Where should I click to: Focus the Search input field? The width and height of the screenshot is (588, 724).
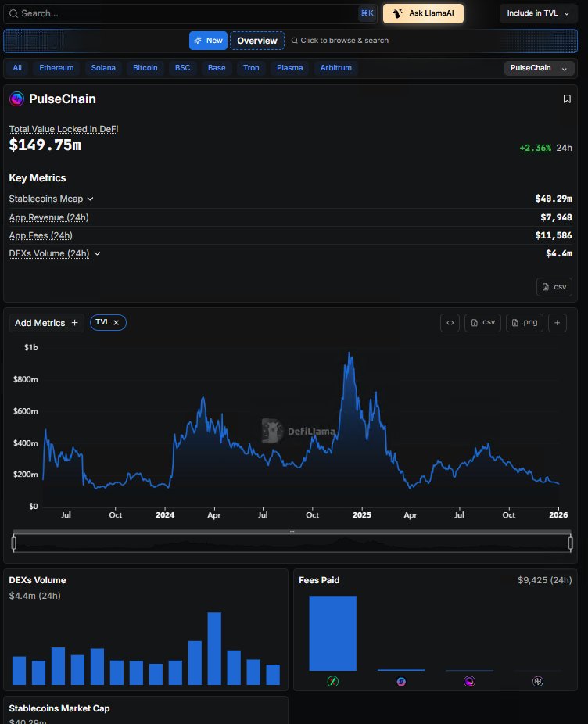[x=188, y=13]
